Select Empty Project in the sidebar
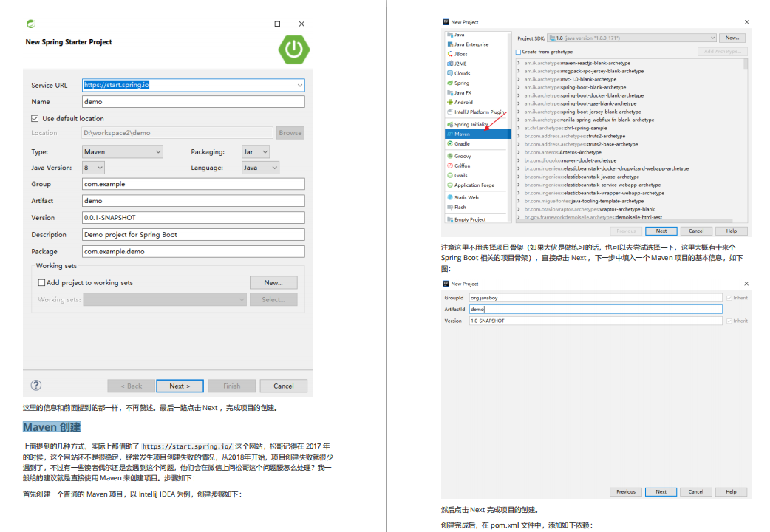Image resolution: width=770 pixels, height=532 pixels. click(467, 219)
